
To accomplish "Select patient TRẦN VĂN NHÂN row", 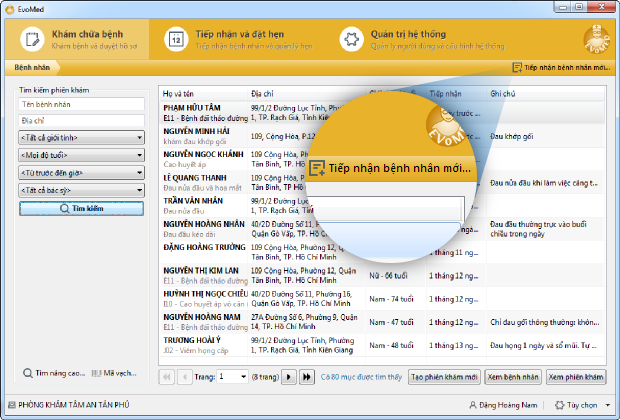I will pos(382,206).
